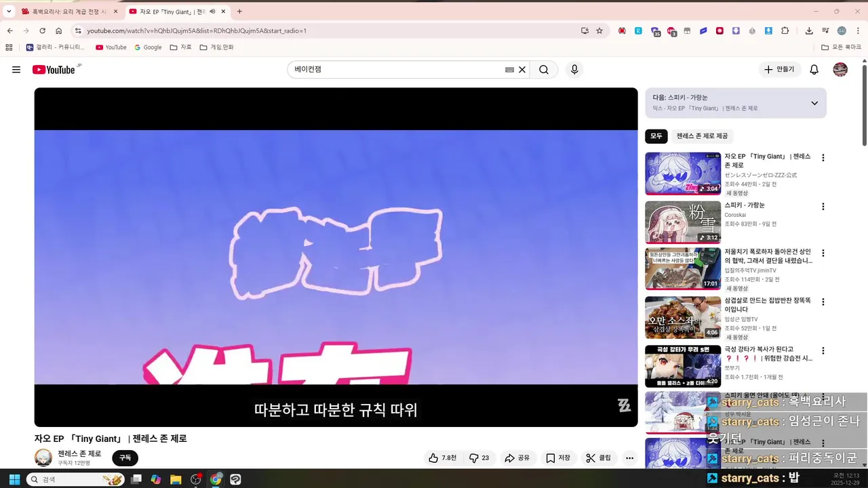Click the extension icon with badge 35
This screenshot has height=488, width=868.
coord(655,31)
